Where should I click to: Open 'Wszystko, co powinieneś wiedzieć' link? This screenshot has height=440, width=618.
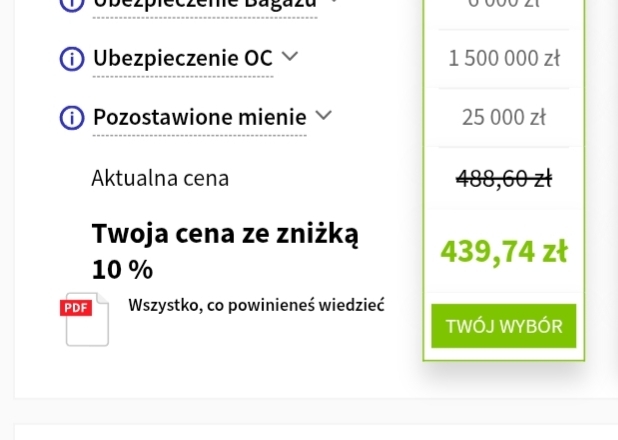(x=257, y=305)
